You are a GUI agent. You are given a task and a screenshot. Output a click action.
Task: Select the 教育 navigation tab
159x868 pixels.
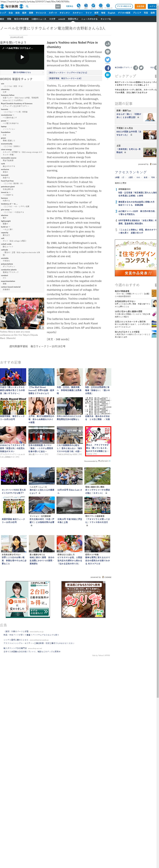pos(96,13)
